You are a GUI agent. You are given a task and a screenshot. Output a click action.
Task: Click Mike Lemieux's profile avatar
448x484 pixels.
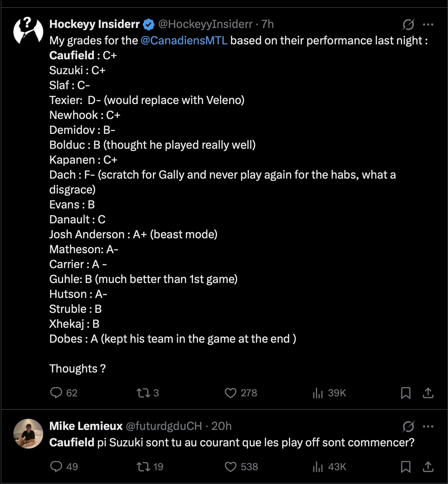[x=28, y=433]
